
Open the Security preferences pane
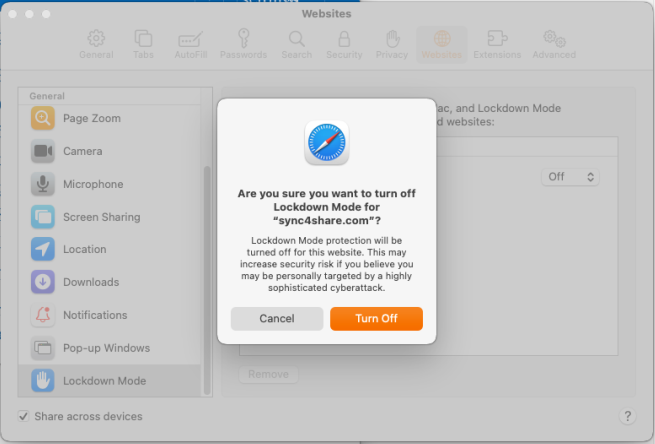pos(344,45)
